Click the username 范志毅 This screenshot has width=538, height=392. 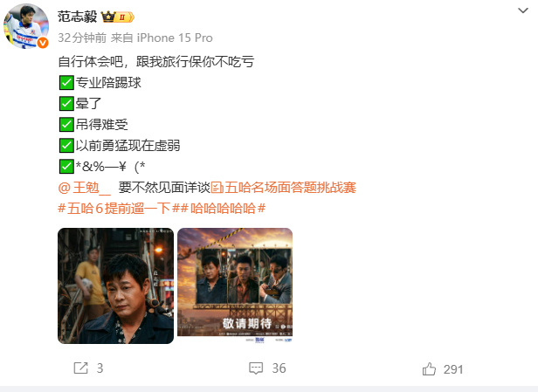pos(77,17)
